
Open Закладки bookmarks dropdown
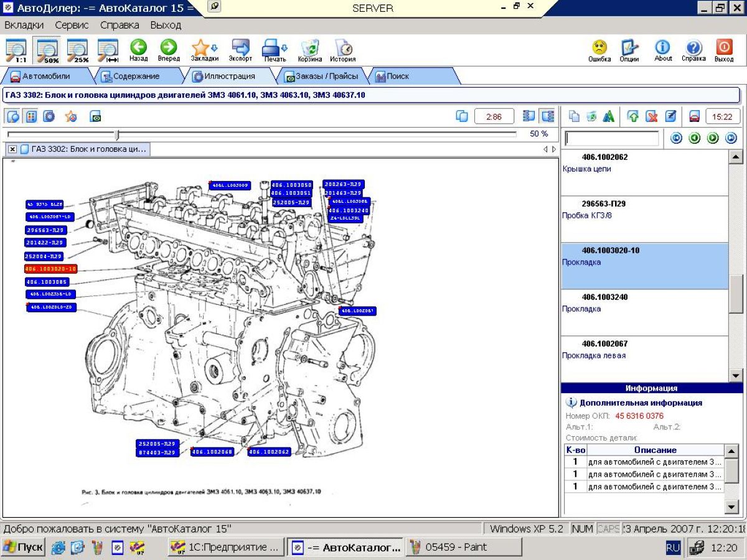tap(204, 51)
